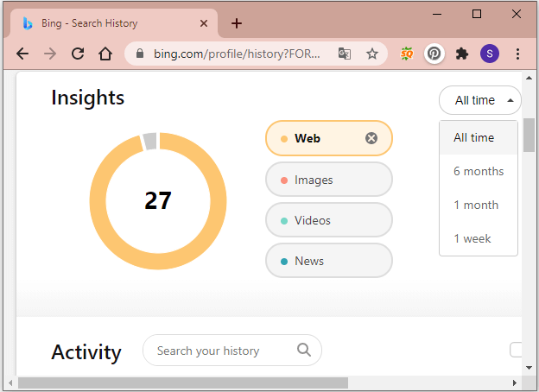The height and width of the screenshot is (392, 539).
Task: Open a new browser tab
Action: click(x=237, y=23)
